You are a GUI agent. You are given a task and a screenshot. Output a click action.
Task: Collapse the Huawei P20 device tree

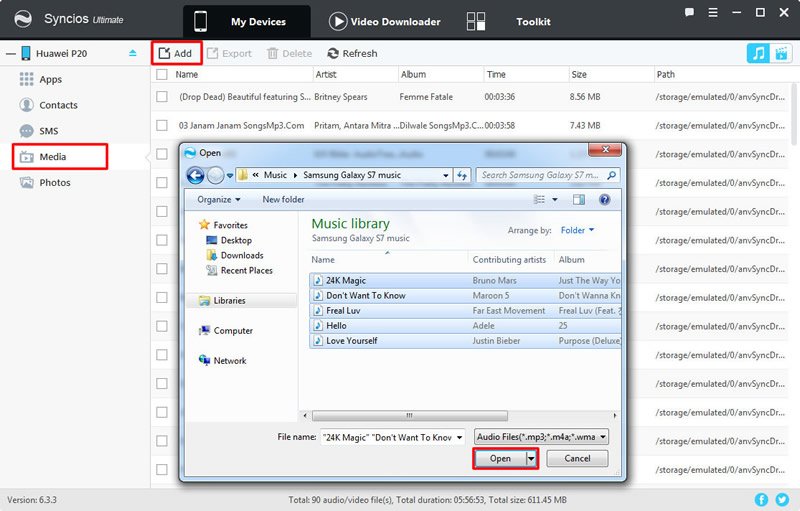pos(10,54)
